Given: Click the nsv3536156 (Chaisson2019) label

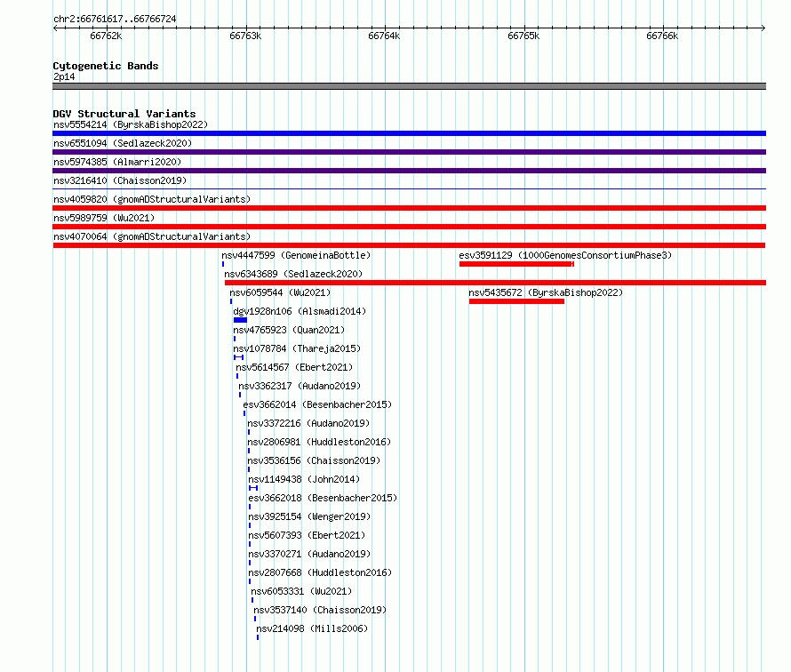Looking at the screenshot, I should 314,460.
